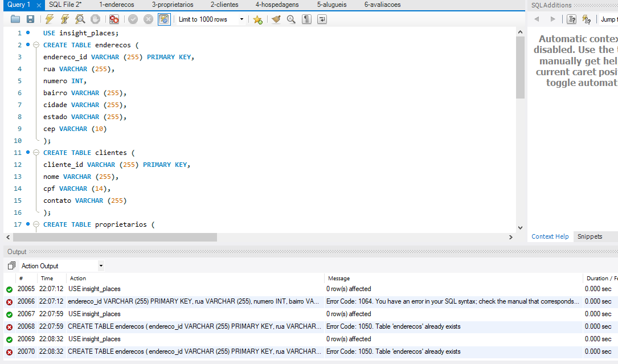This screenshot has width=618, height=364.
Task: Open the Jump to topic selector
Action: click(609, 19)
